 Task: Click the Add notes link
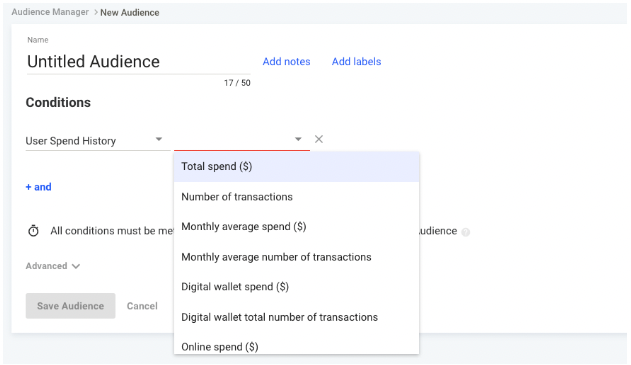pyautogui.click(x=287, y=62)
